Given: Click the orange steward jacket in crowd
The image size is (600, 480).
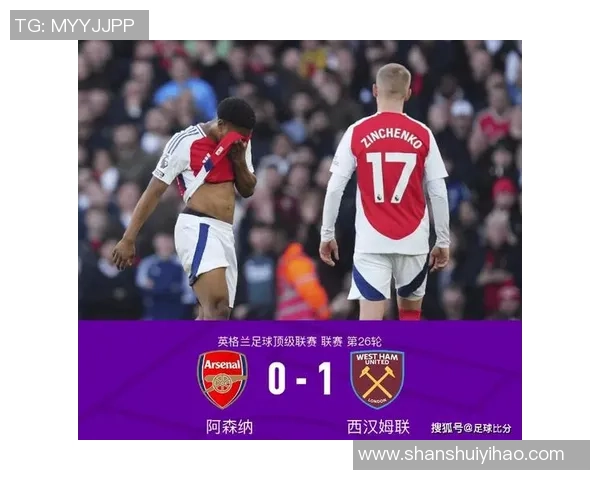Looking at the screenshot, I should (x=301, y=283).
